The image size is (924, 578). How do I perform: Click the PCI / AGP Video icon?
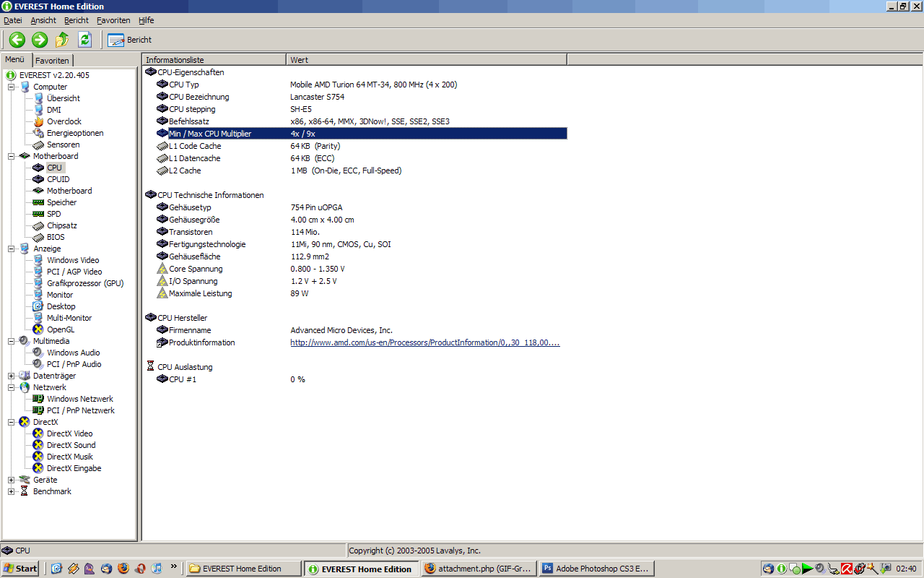38,272
